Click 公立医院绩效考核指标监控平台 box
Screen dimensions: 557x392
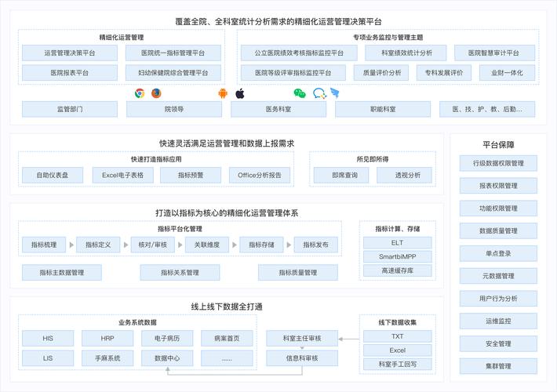[x=299, y=53]
